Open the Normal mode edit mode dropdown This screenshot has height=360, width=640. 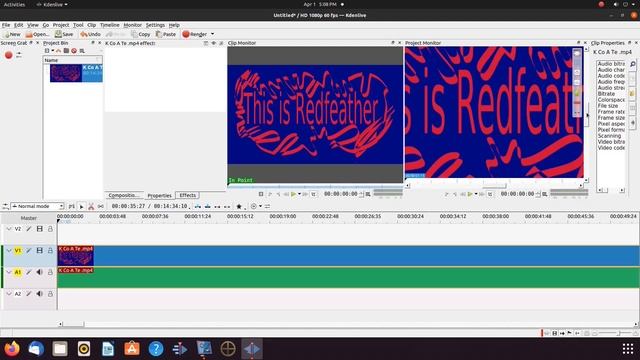click(x=37, y=207)
